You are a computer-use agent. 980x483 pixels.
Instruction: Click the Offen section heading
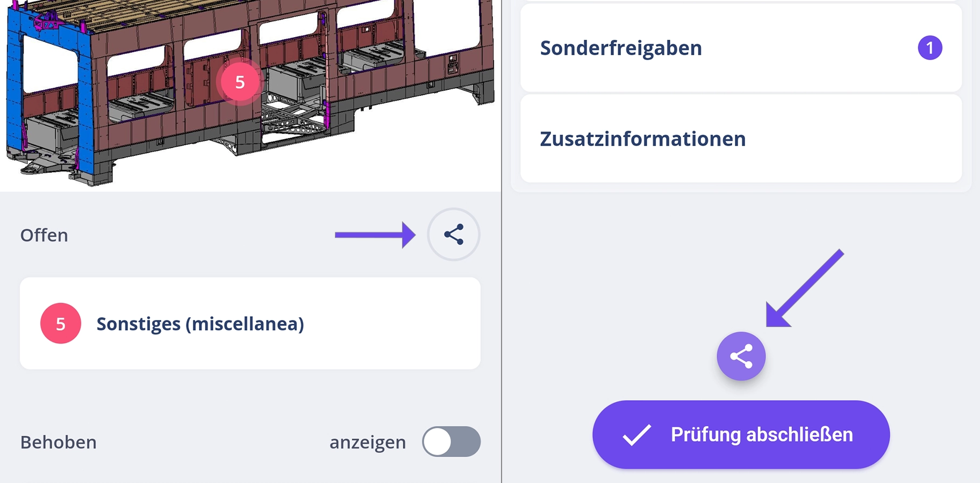tap(44, 235)
